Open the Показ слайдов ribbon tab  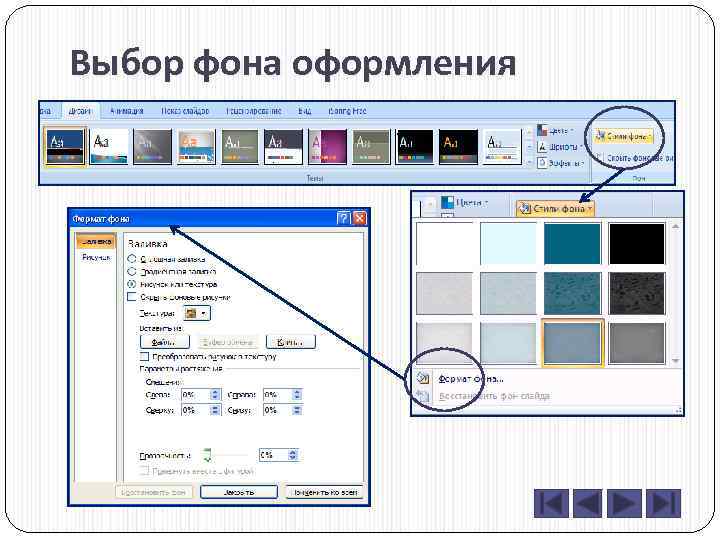(185, 111)
